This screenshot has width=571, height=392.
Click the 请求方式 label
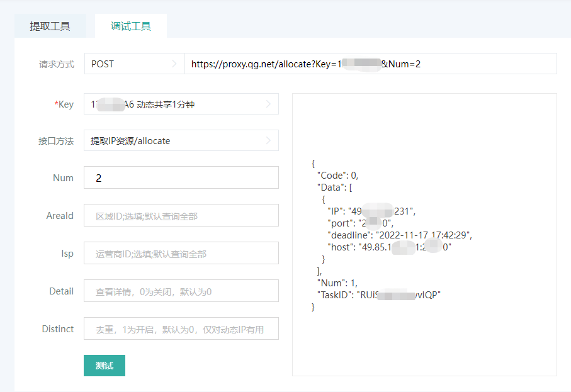[x=56, y=64]
